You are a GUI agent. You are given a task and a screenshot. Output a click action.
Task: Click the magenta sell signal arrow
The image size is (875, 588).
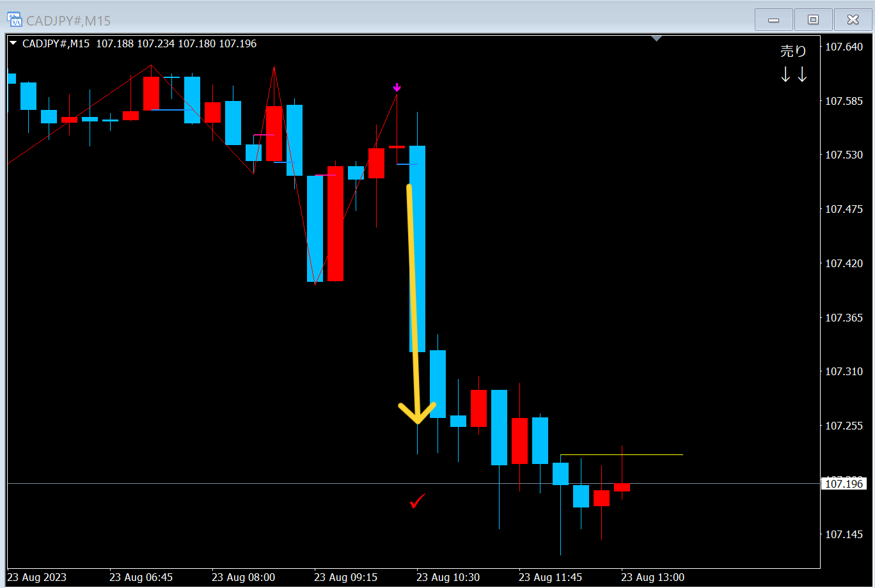pyautogui.click(x=397, y=88)
